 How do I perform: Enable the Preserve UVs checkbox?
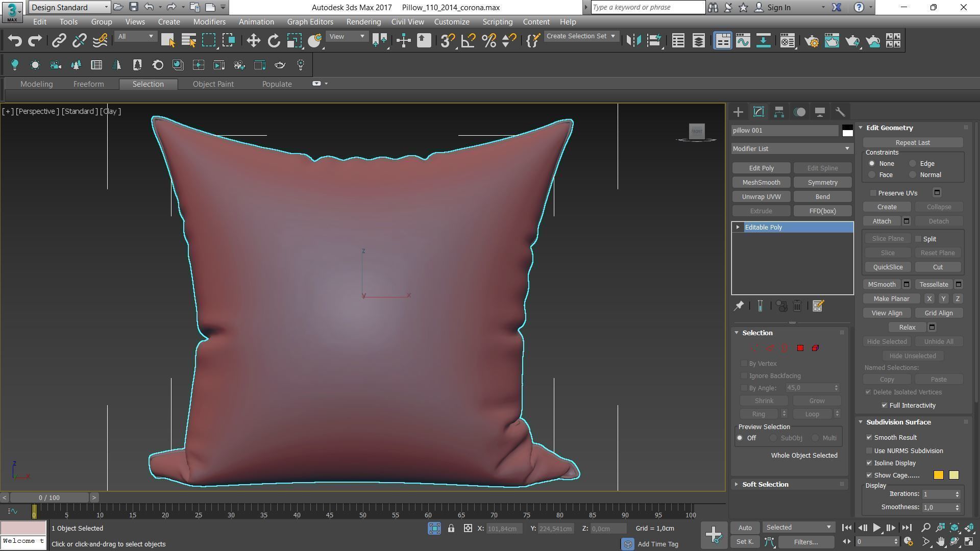[873, 193]
